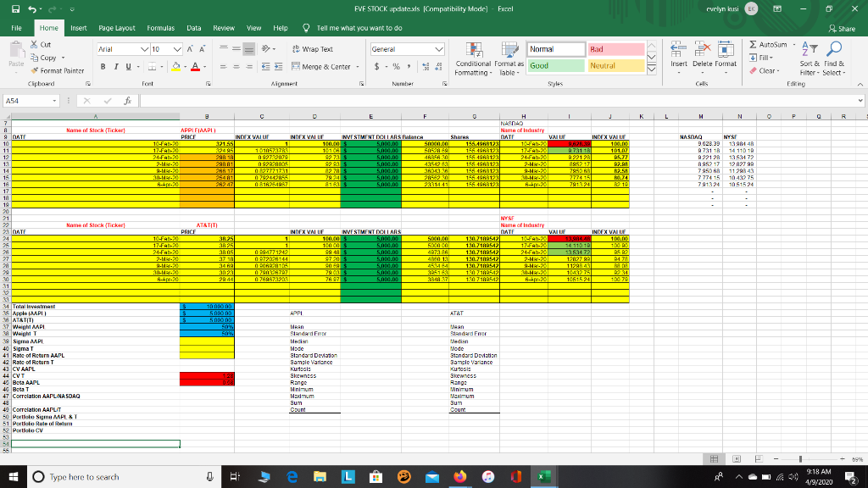
Task: Switch to the Formulas tab
Action: click(160, 28)
